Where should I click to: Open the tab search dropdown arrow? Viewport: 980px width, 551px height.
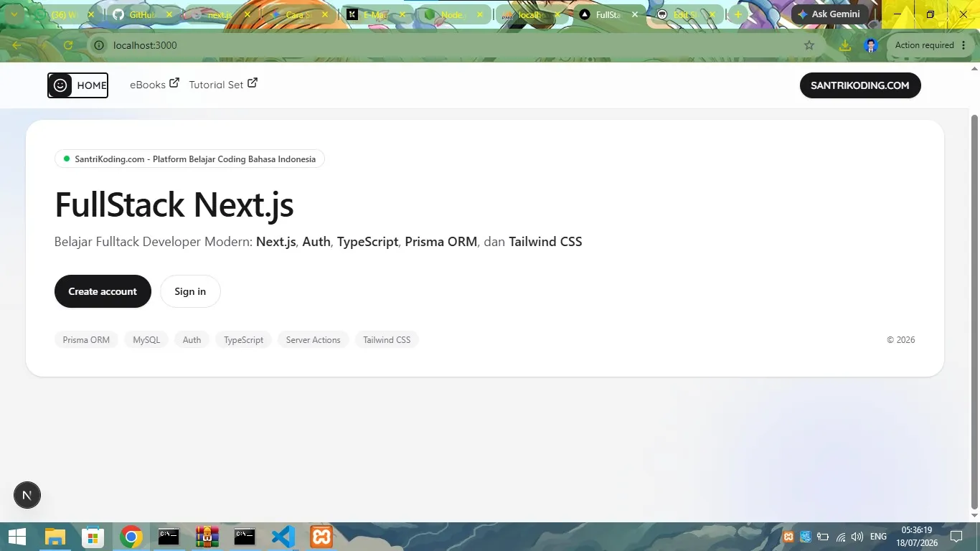pos(14,14)
